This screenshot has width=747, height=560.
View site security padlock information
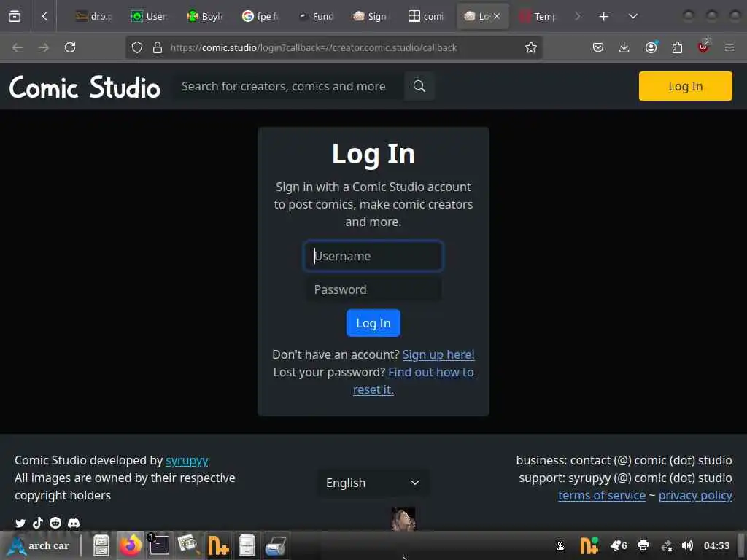point(158,47)
